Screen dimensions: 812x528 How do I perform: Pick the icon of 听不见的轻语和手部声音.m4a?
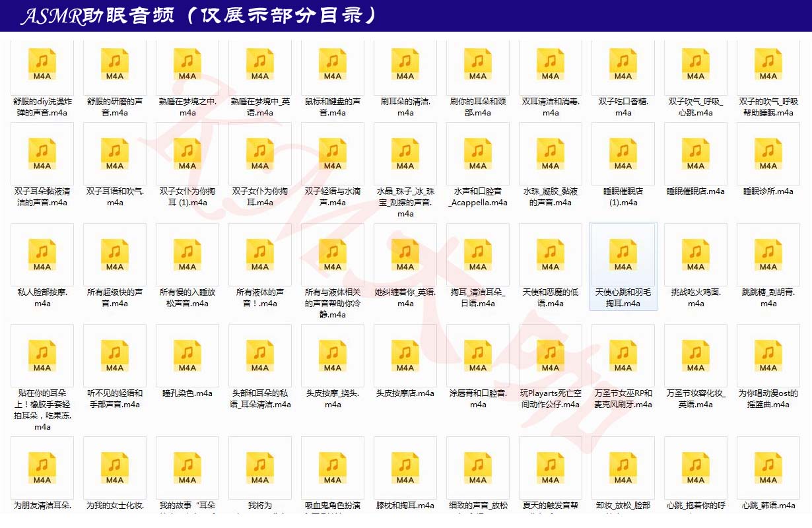pyautogui.click(x=115, y=356)
